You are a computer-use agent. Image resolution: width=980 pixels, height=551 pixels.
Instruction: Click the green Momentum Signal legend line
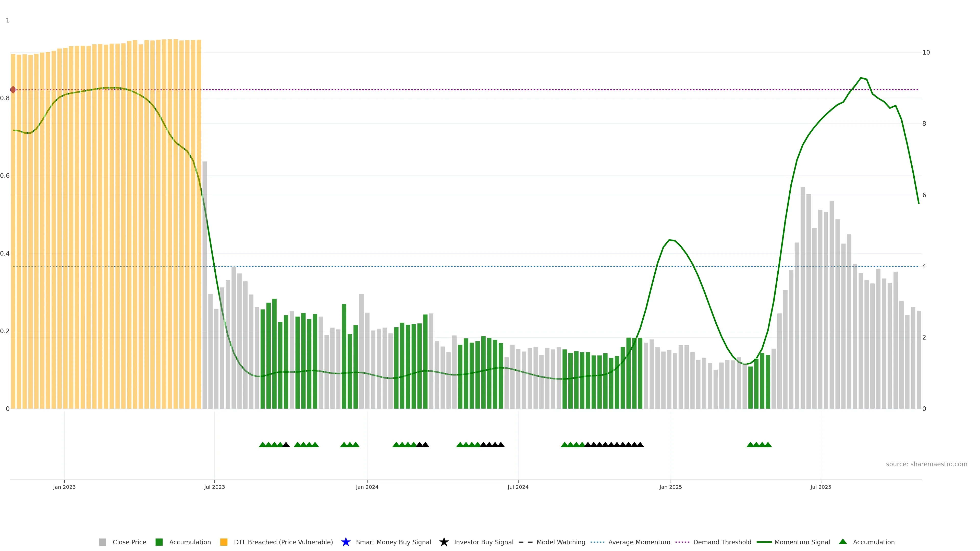[764, 542]
